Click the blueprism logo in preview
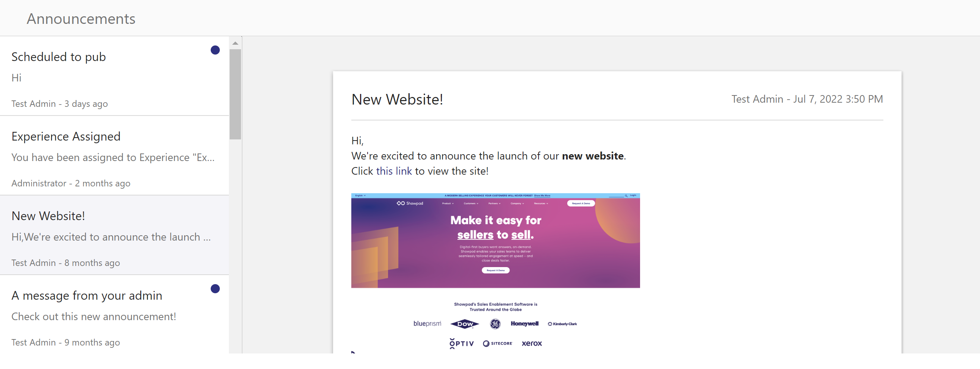Screen dimensions: 980x369 (427, 324)
